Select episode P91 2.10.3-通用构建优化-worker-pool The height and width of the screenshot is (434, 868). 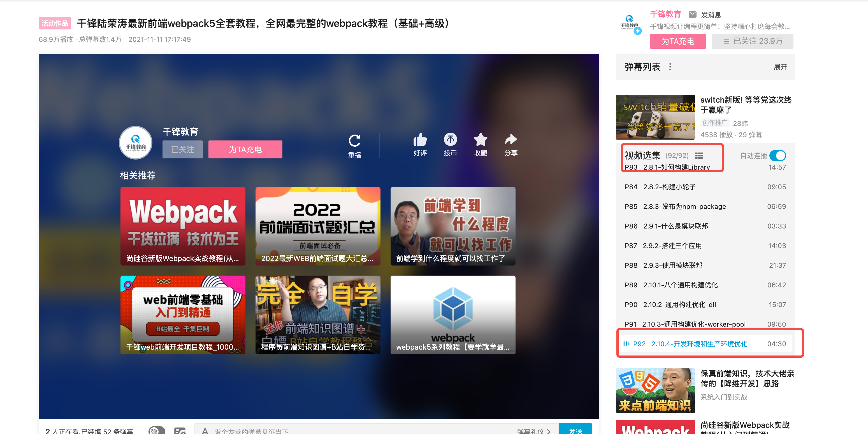point(705,324)
